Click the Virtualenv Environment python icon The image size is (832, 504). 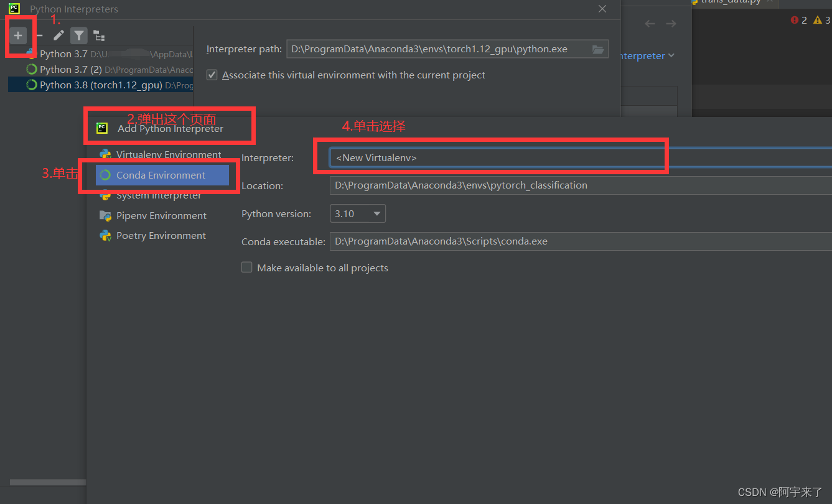pos(105,154)
